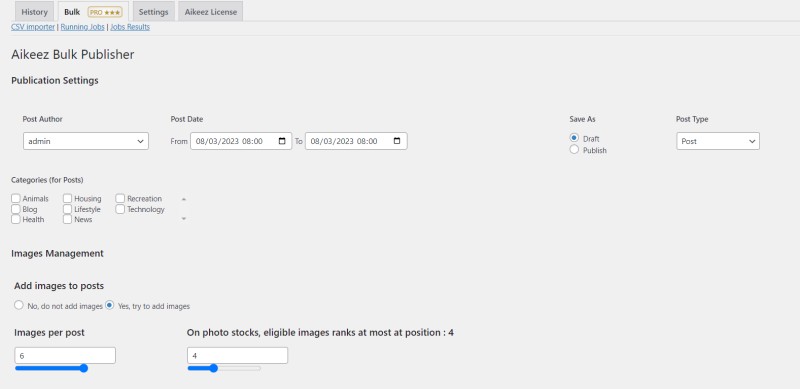Click the Images per post number field
This screenshot has width=800, height=389.
pos(65,355)
